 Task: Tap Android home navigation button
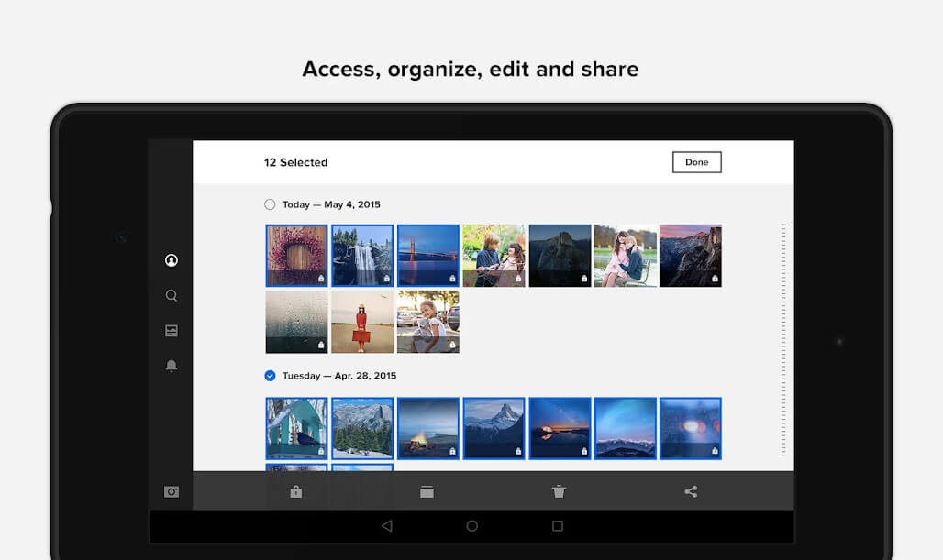[472, 526]
